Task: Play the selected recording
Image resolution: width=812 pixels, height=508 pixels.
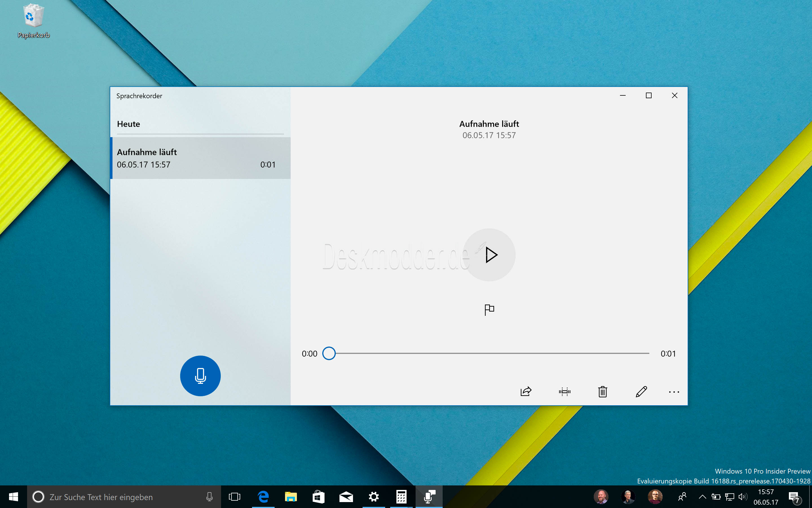Action: point(489,255)
